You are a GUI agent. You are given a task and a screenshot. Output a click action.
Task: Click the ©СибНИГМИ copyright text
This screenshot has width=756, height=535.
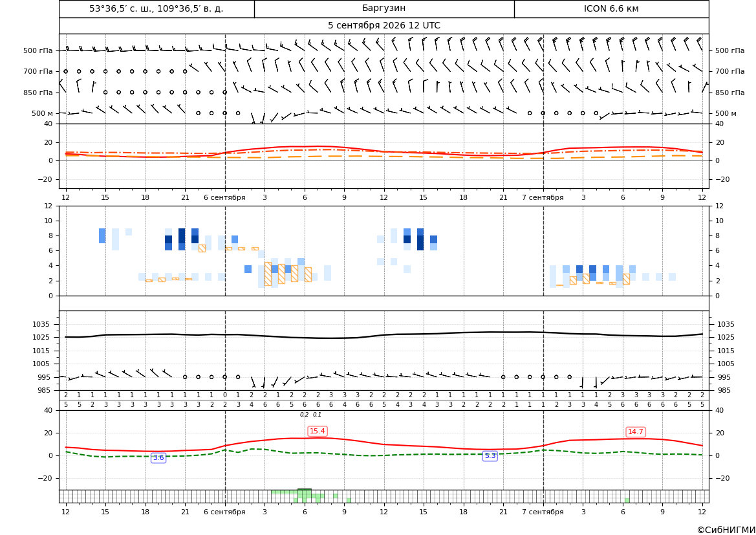[x=726, y=530]
